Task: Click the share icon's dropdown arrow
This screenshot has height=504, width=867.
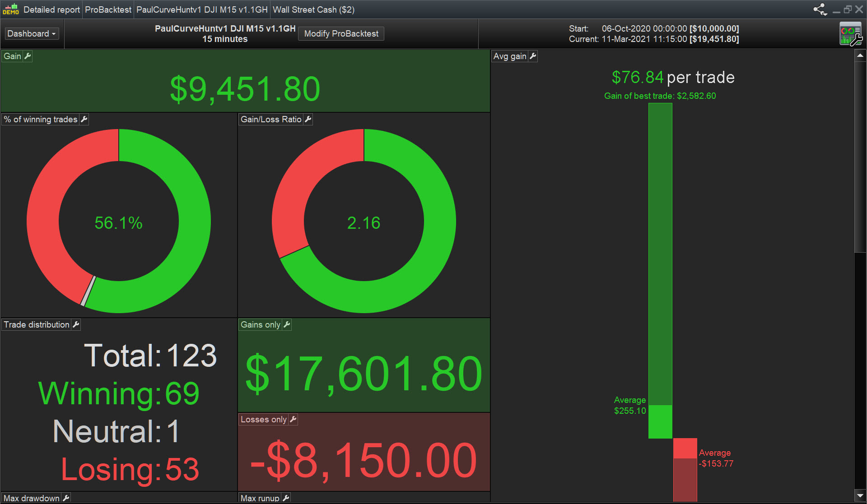Action: (x=825, y=14)
